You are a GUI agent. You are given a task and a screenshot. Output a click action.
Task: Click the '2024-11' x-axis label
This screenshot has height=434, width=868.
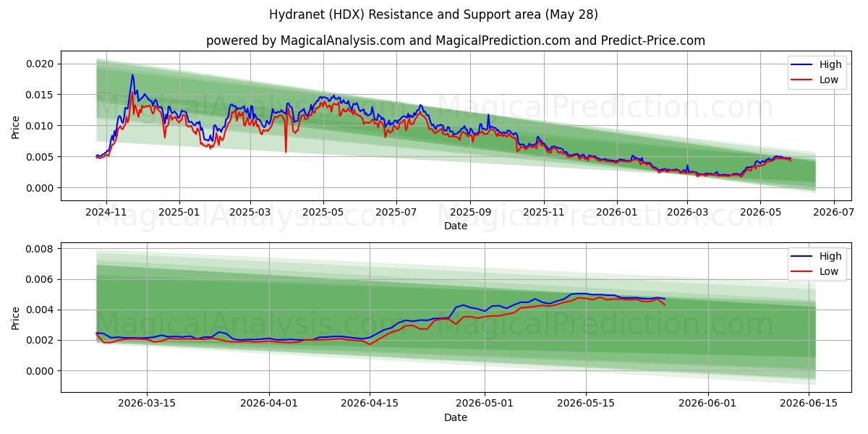point(106,213)
